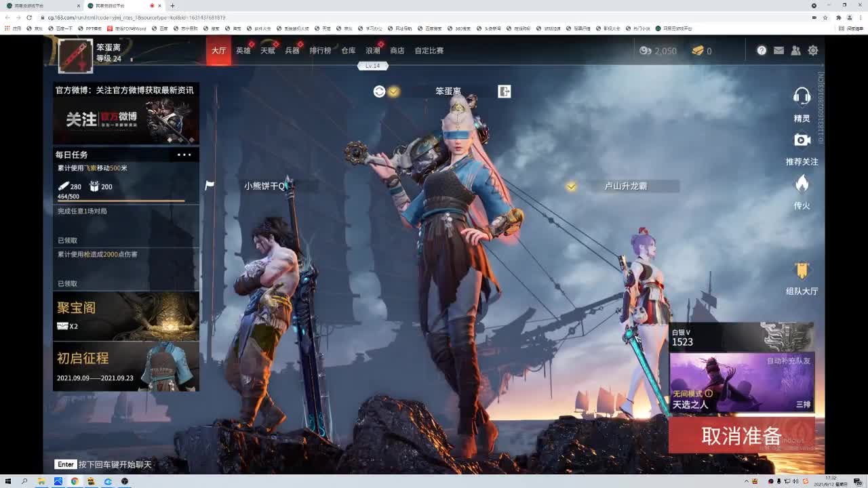Open the 无间模式 天选之人 mode card
Image resolution: width=868 pixels, height=488 pixels.
[741, 382]
